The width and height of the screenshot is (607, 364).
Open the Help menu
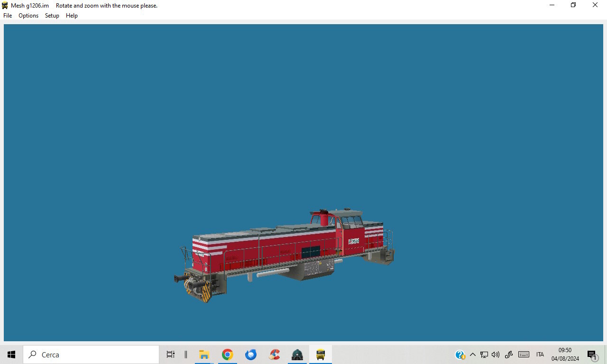pyautogui.click(x=72, y=16)
